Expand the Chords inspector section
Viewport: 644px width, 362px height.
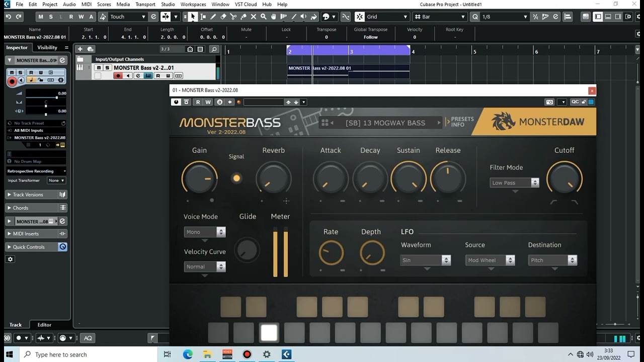pos(36,208)
